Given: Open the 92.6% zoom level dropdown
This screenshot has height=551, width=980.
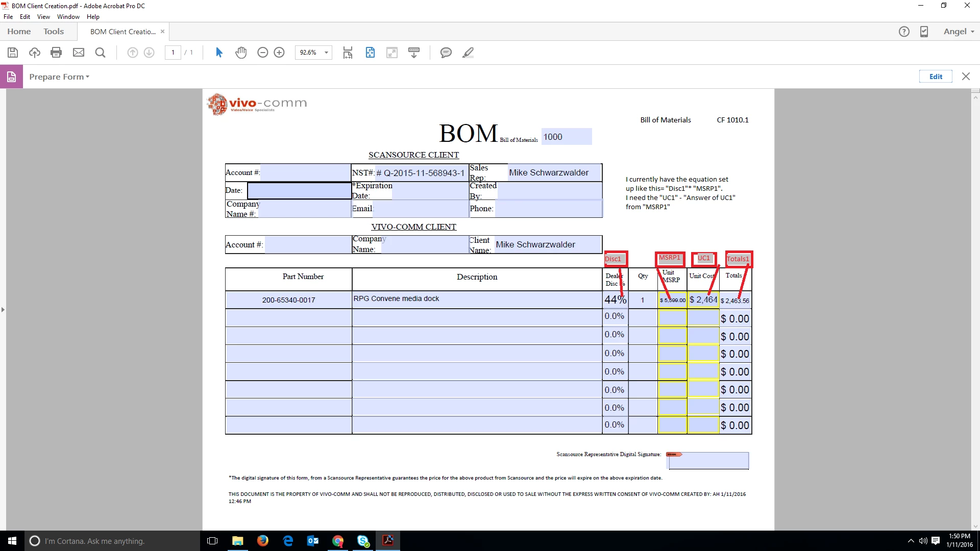Looking at the screenshot, I should click(326, 53).
